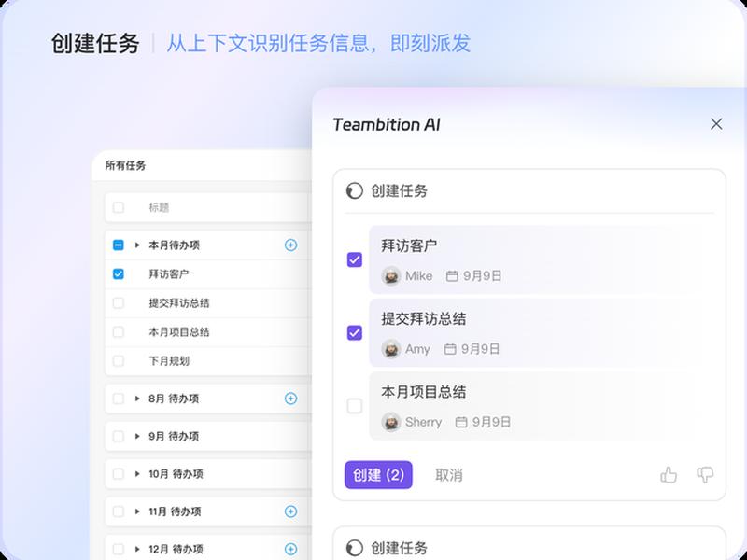Screen dimensions: 747x560
Task: Add a task to 本月待办项 group
Action: click(x=290, y=245)
